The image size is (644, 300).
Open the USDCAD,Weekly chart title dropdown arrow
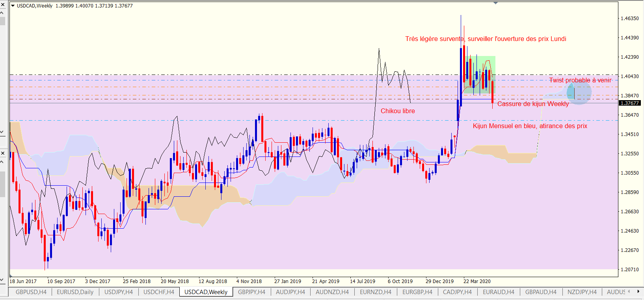click(x=13, y=6)
